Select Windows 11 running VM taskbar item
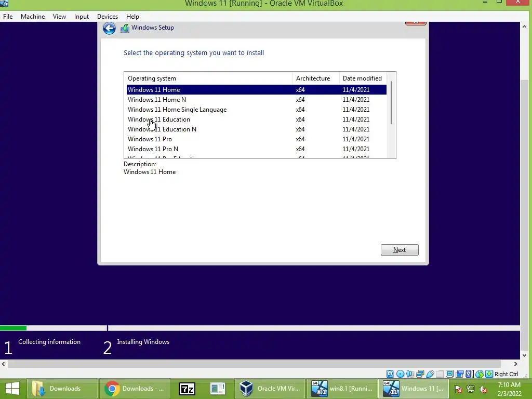This screenshot has height=399, width=532. pyautogui.click(x=414, y=389)
